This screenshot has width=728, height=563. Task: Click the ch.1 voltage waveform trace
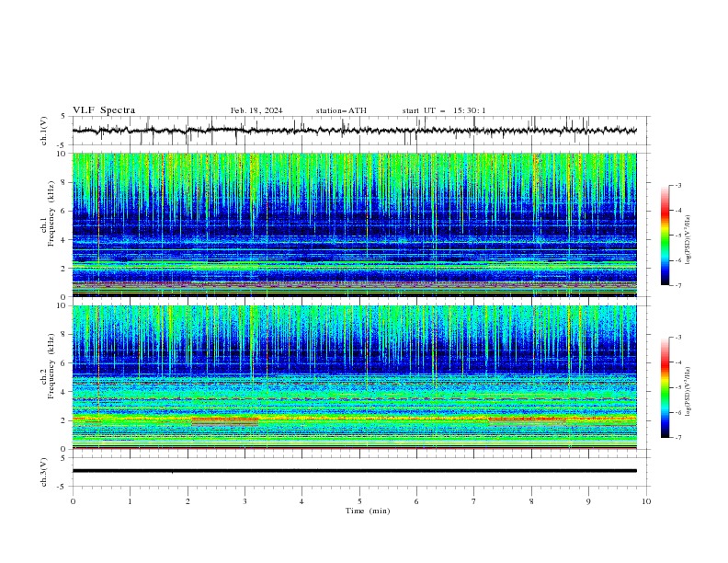354,131
